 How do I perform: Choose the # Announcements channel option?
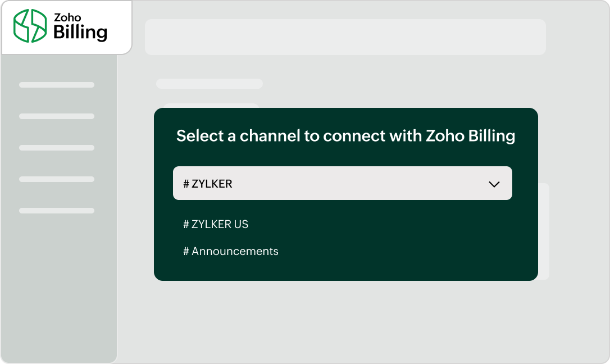click(230, 251)
